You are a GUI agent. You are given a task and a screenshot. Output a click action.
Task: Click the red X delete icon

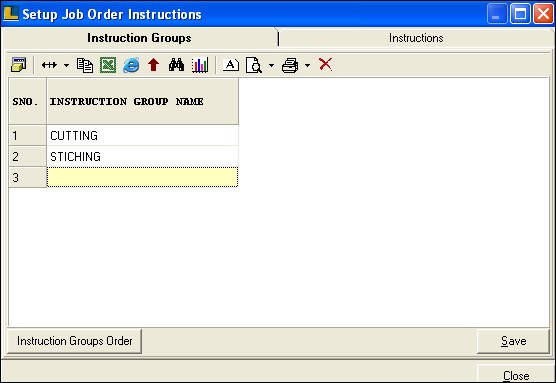click(326, 65)
